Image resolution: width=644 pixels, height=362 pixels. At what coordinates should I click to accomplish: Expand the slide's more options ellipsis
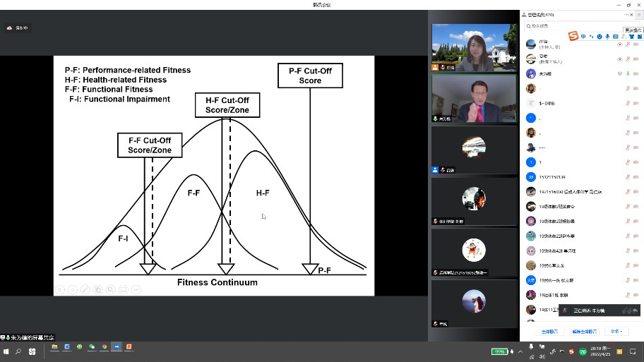(x=136, y=289)
